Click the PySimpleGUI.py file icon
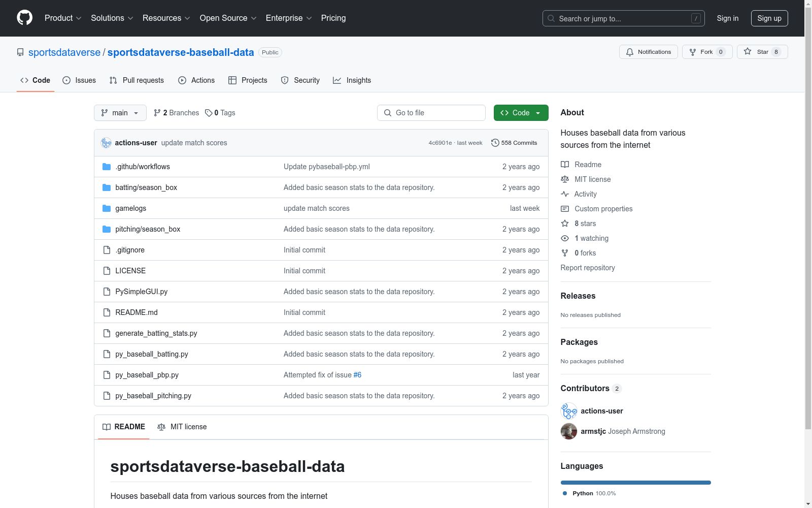812x508 pixels. (107, 292)
